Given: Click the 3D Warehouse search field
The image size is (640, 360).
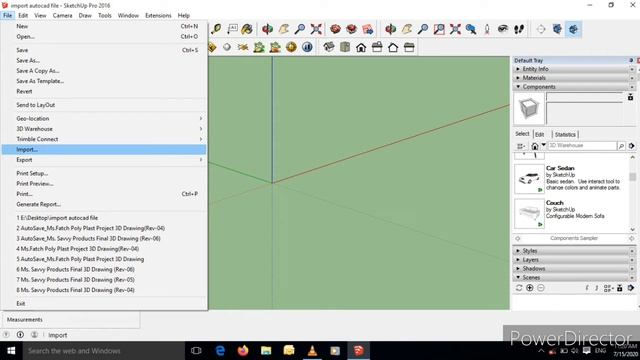Looking at the screenshot, I should click(582, 146).
